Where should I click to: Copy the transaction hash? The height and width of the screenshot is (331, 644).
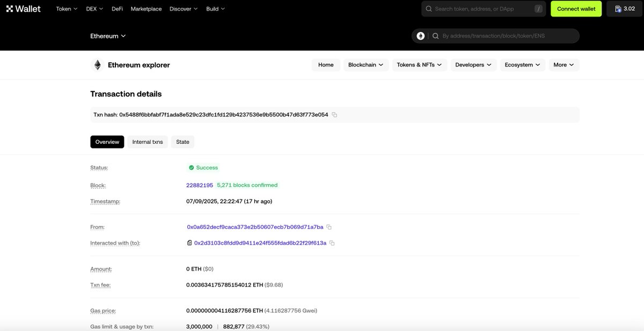coord(334,115)
